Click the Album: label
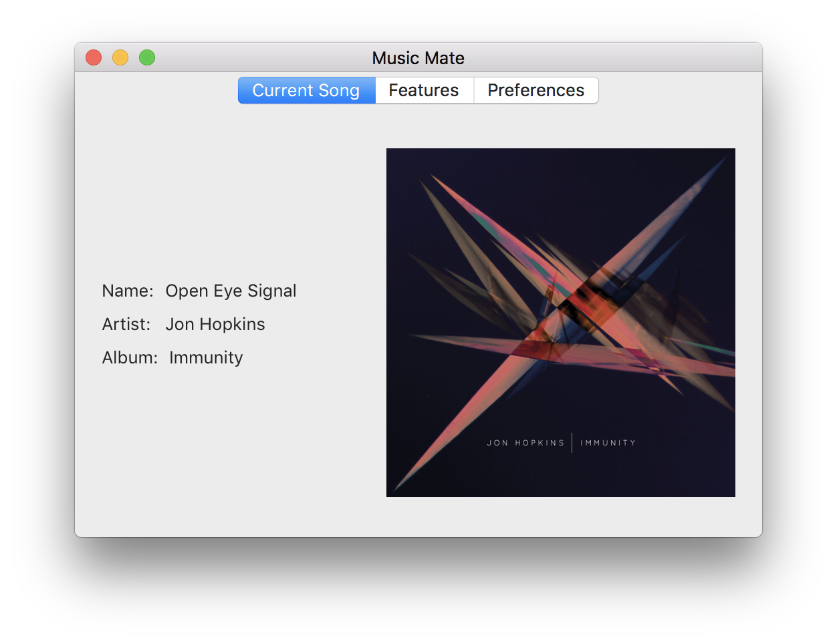 [x=130, y=357]
